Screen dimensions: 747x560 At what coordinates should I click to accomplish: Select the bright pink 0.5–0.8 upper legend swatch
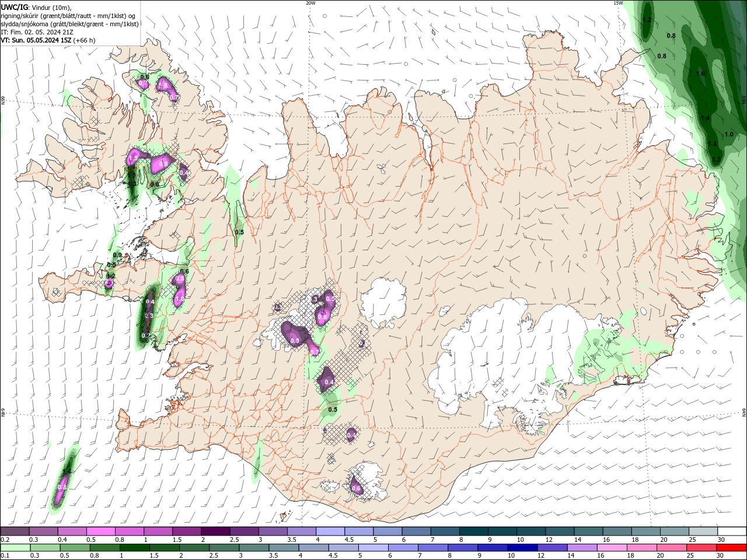point(101,531)
